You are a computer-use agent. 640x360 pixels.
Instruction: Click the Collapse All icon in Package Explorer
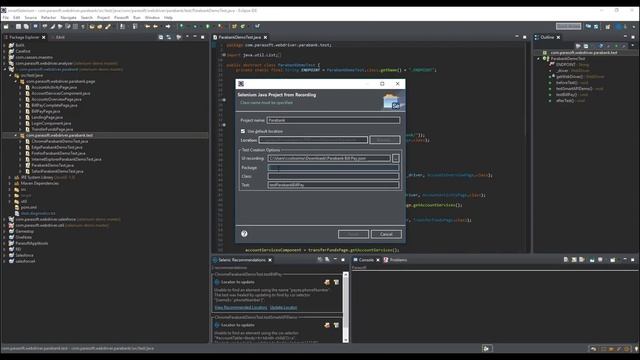click(x=161, y=37)
